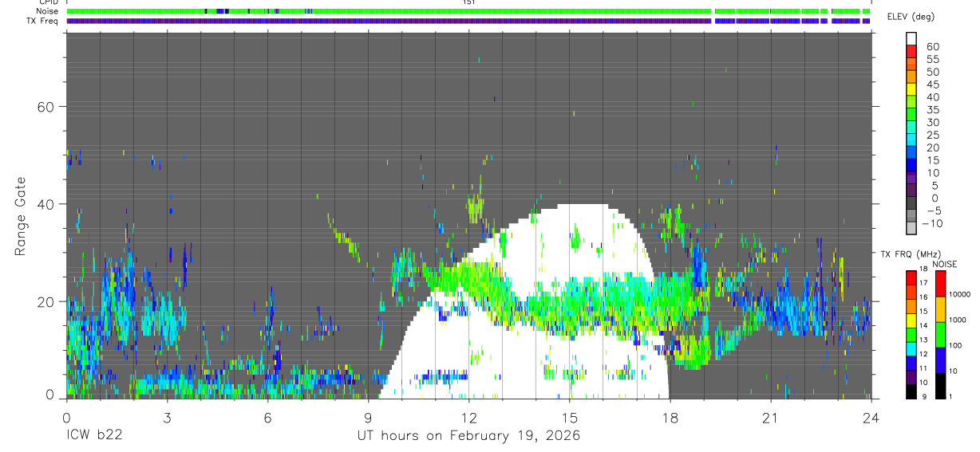Click the blue swatch in NOISE colorbar
This screenshot has width=980, height=452.
tap(940, 360)
